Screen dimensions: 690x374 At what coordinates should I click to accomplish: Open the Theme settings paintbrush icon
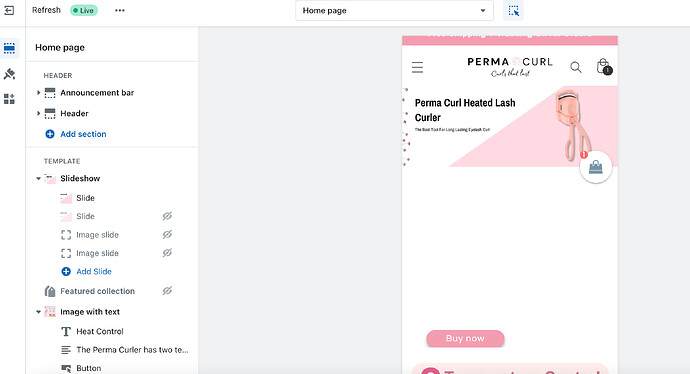(9, 73)
